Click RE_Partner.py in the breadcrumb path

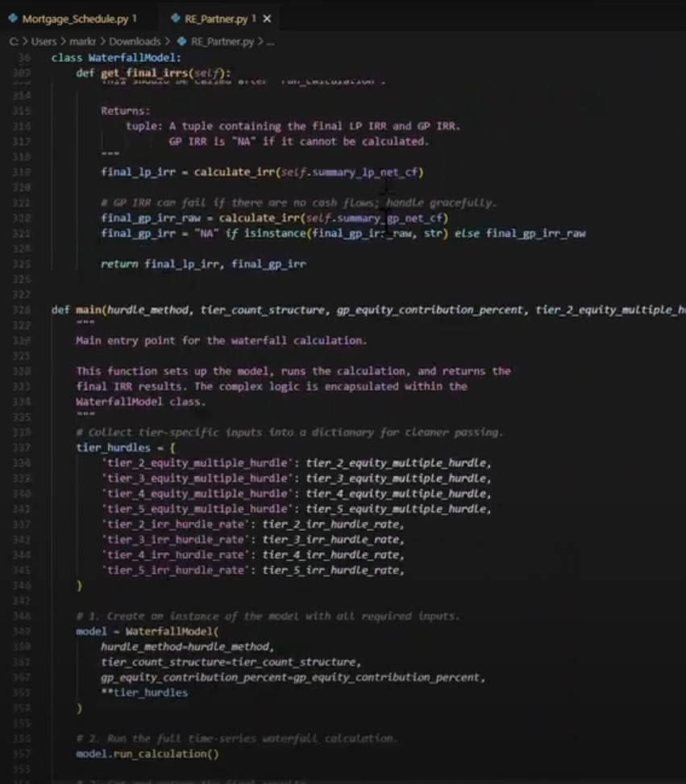click(222, 42)
